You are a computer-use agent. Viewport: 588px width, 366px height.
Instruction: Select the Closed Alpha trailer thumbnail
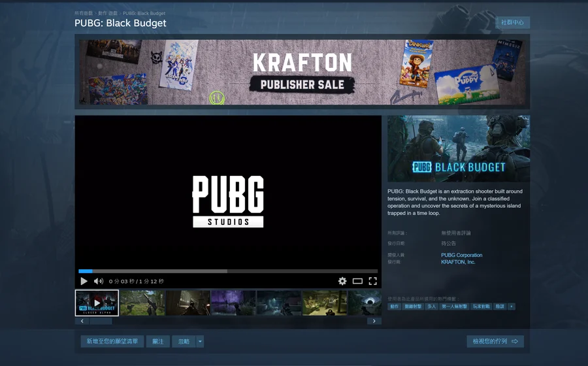97,303
